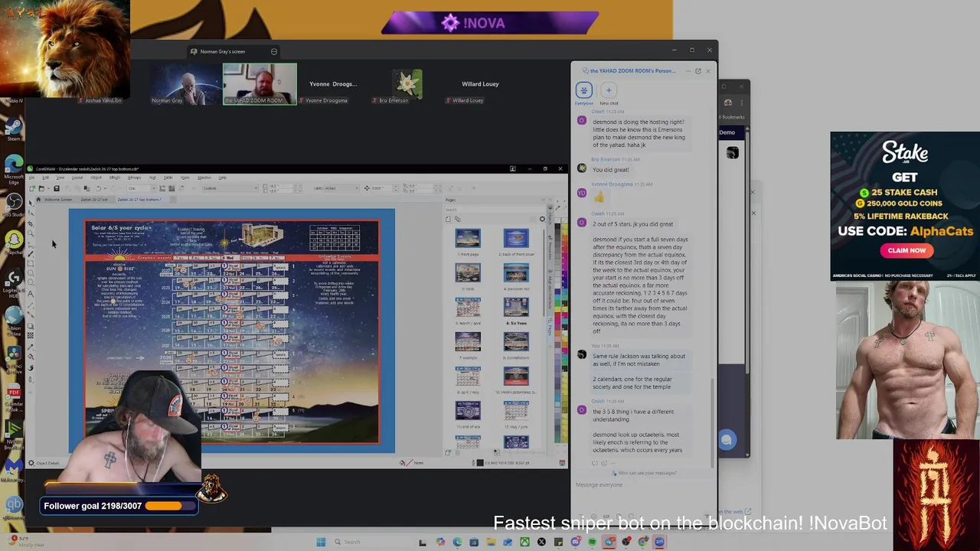Screen dimensions: 980x551
Task: Select the Text tool in CorelDRAW toolbox
Action: [x=31, y=294]
